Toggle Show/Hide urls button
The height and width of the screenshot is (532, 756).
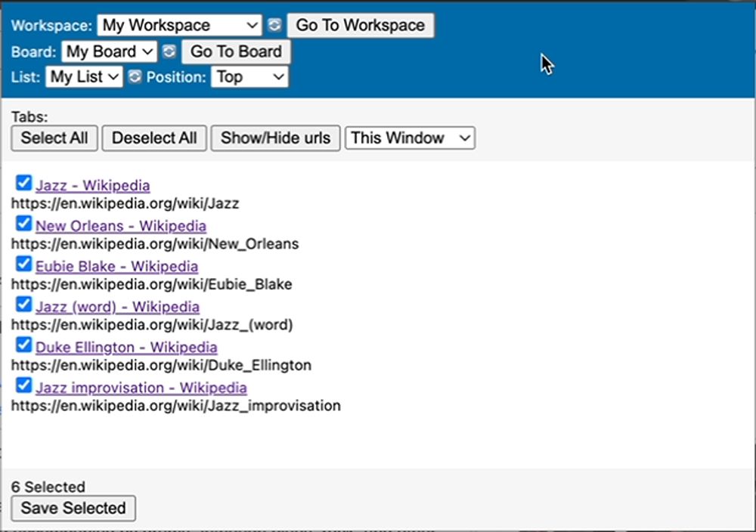pyautogui.click(x=275, y=138)
